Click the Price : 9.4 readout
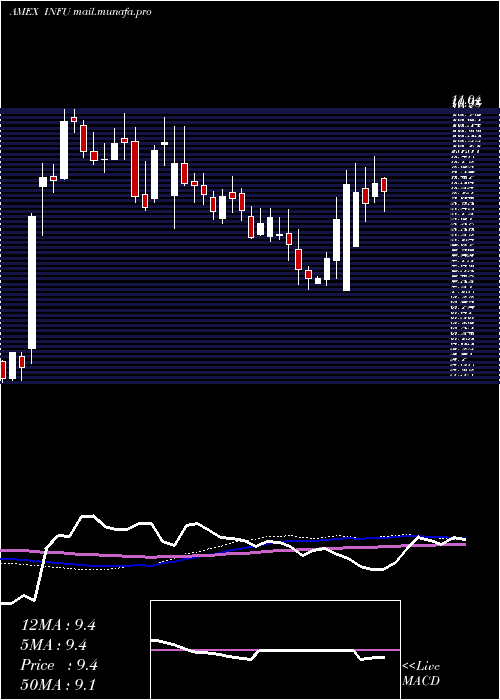 point(59,665)
